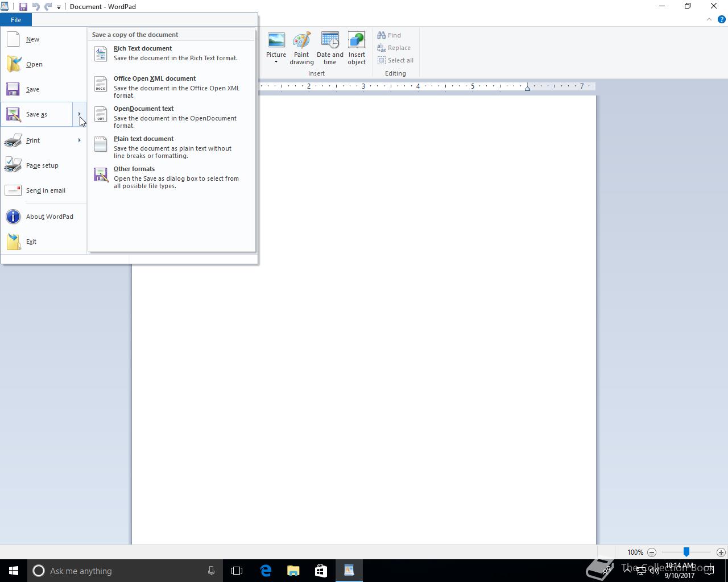Open Task View on the taskbar
Screen dimensions: 728x582
(x=237, y=571)
